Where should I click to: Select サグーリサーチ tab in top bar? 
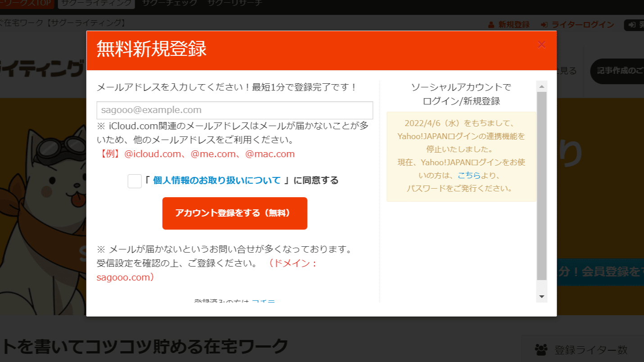tap(235, 3)
